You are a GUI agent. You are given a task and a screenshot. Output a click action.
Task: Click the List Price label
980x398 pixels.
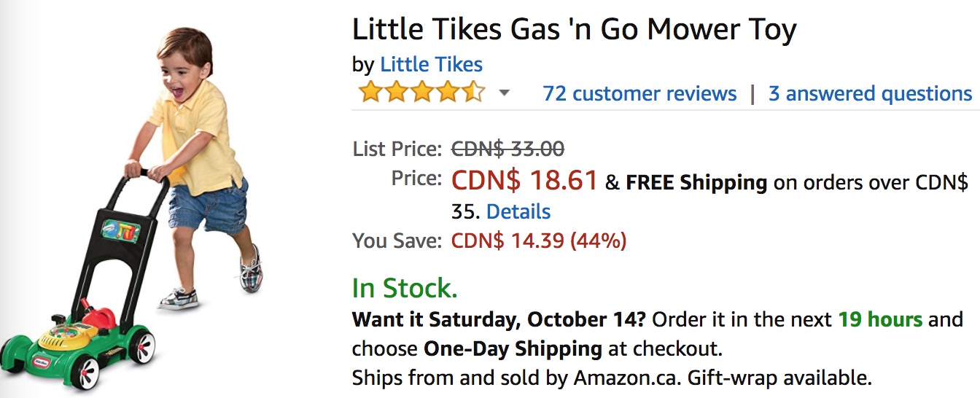[397, 149]
